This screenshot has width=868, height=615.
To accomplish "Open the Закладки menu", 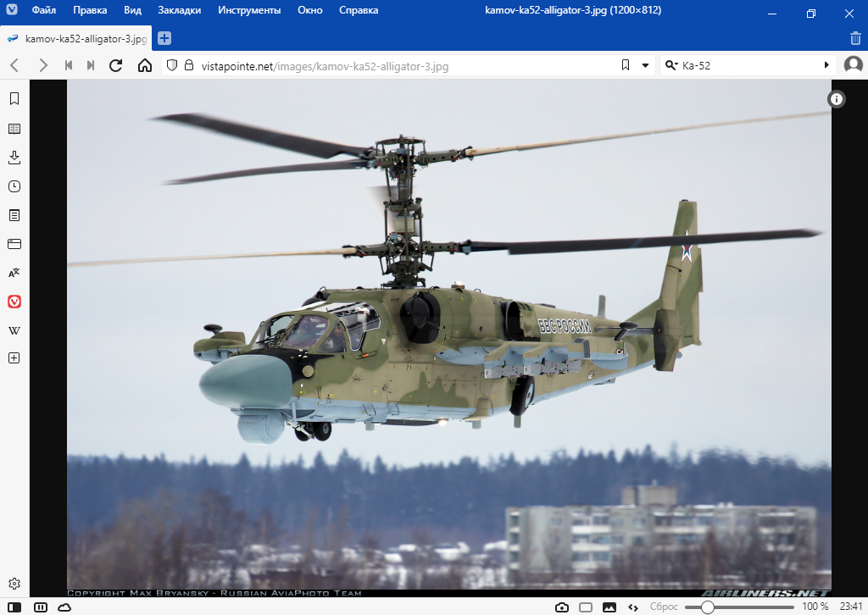I will [179, 11].
